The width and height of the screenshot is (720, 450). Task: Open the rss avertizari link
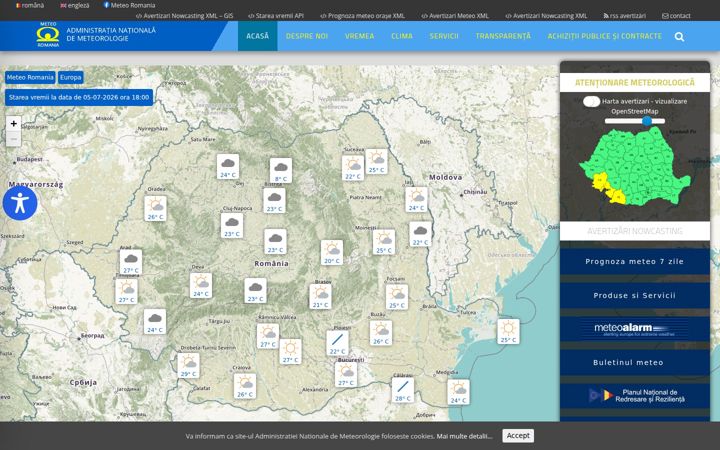pyautogui.click(x=624, y=16)
